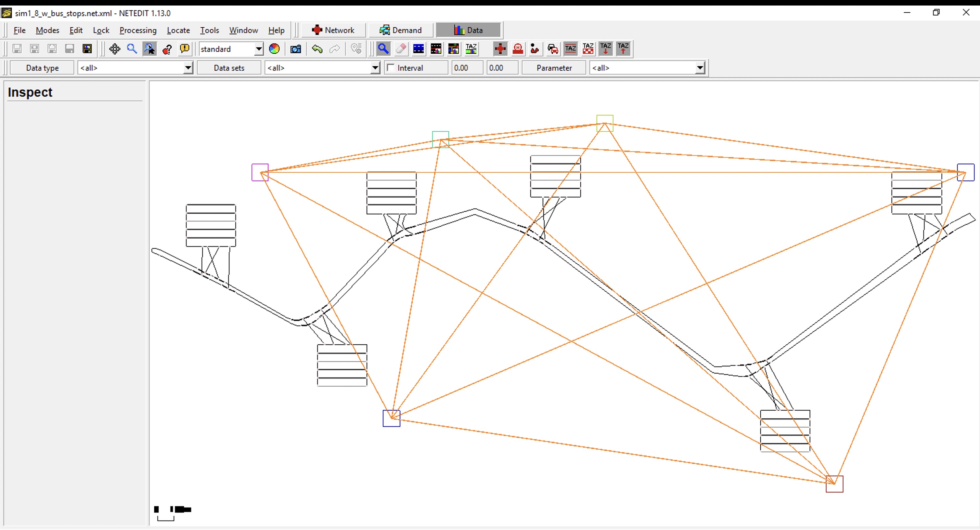The width and height of the screenshot is (980, 530).
Task: Open the Data sets <all> dropdown
Action: (x=322, y=68)
